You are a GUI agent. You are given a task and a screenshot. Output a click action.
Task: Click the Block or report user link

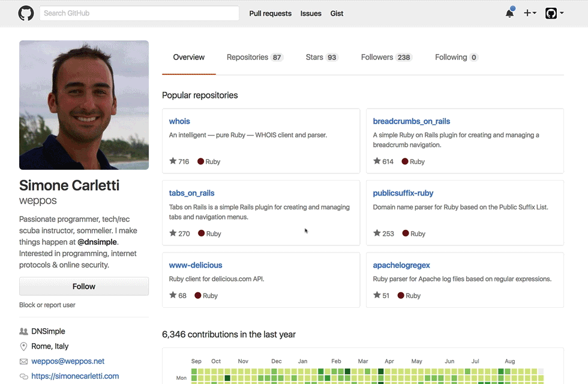(x=47, y=305)
